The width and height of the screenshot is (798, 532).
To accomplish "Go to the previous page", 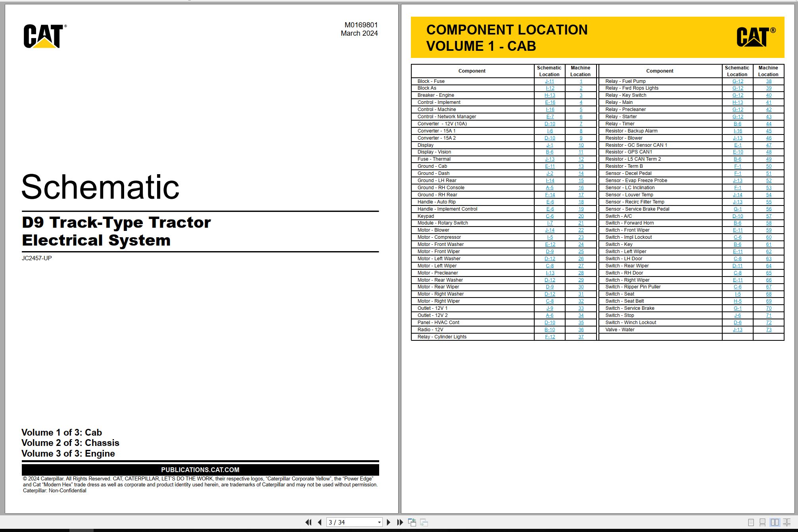I will coord(320,522).
